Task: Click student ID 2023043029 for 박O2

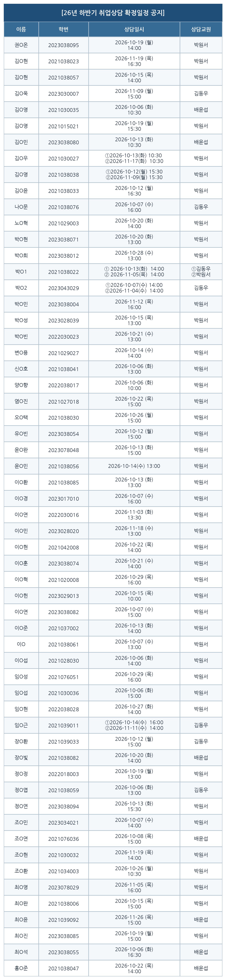Action: (x=63, y=288)
